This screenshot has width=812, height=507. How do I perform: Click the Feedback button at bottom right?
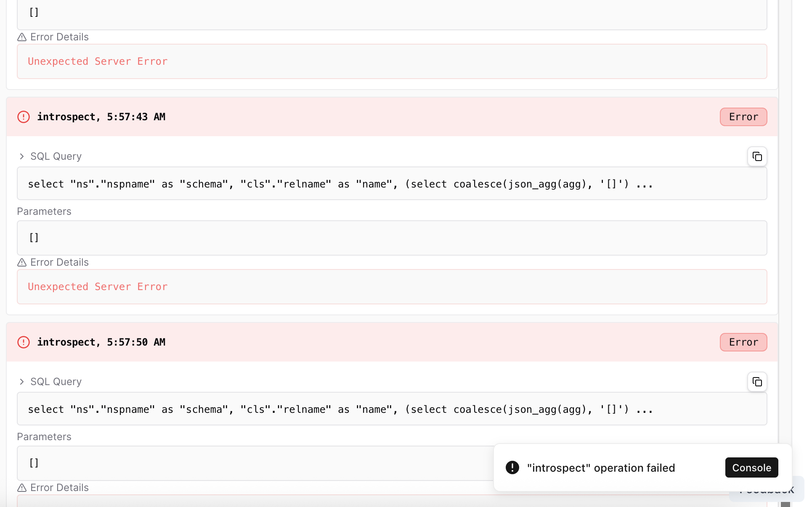pos(766,489)
